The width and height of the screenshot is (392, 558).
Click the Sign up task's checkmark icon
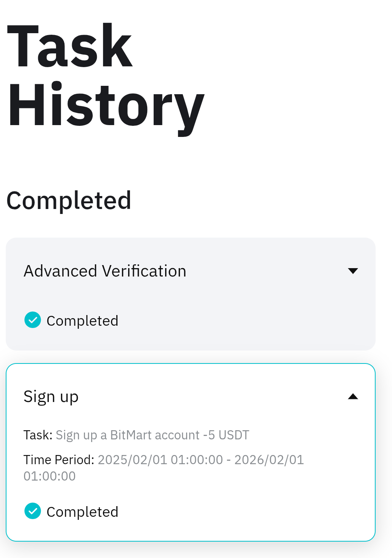tap(33, 511)
